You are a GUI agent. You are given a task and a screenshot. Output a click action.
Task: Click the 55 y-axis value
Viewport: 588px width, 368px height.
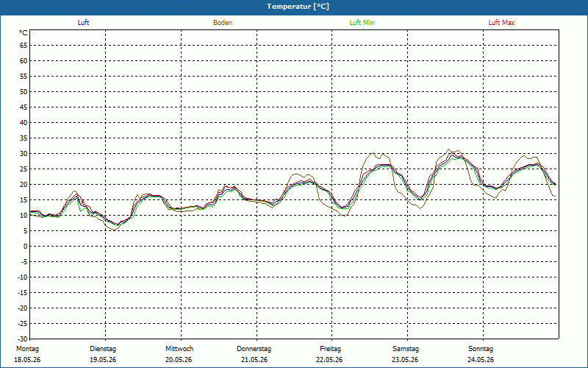(x=24, y=77)
